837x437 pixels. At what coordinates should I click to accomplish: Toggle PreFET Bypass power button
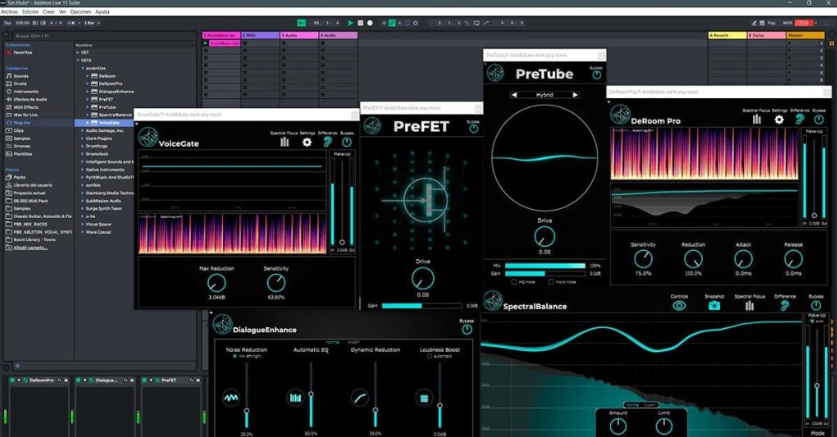click(x=473, y=129)
